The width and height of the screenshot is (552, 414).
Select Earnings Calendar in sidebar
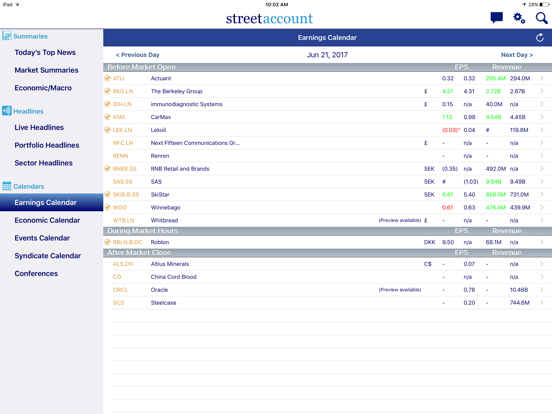(x=51, y=202)
